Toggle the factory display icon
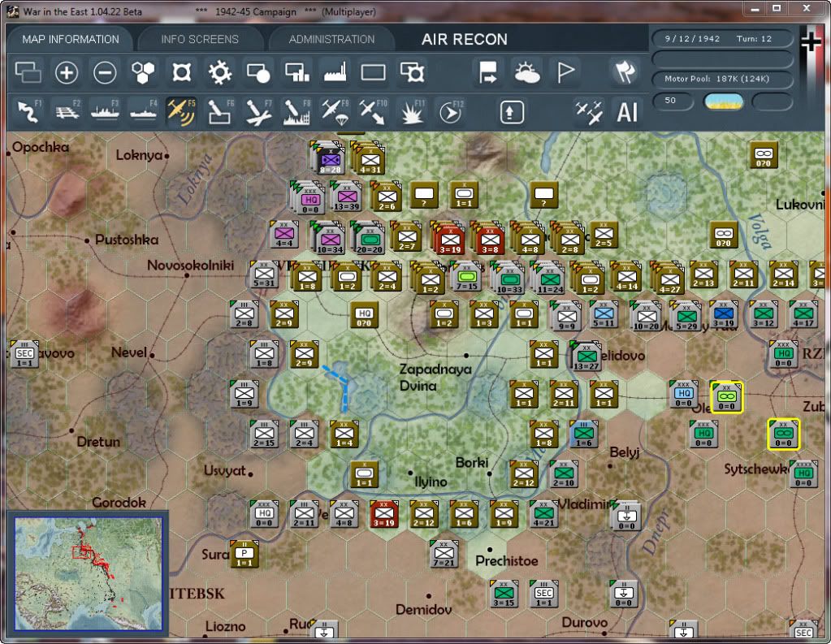831x644 pixels. (x=335, y=72)
